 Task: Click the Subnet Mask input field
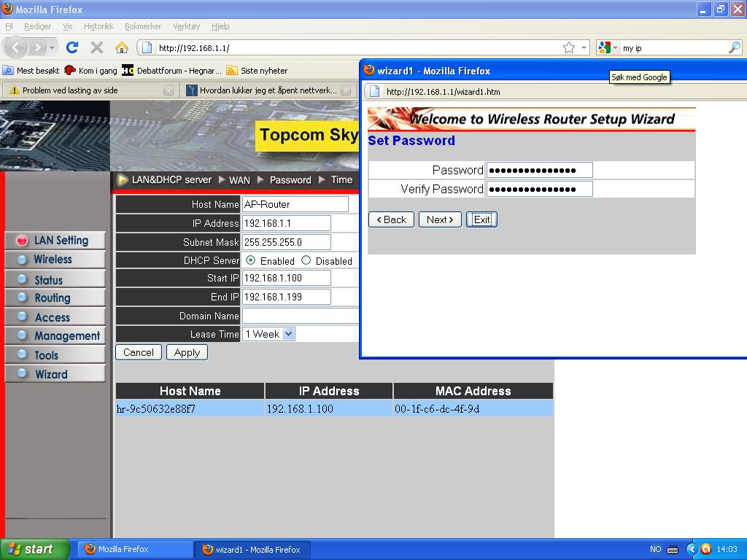pos(286,242)
